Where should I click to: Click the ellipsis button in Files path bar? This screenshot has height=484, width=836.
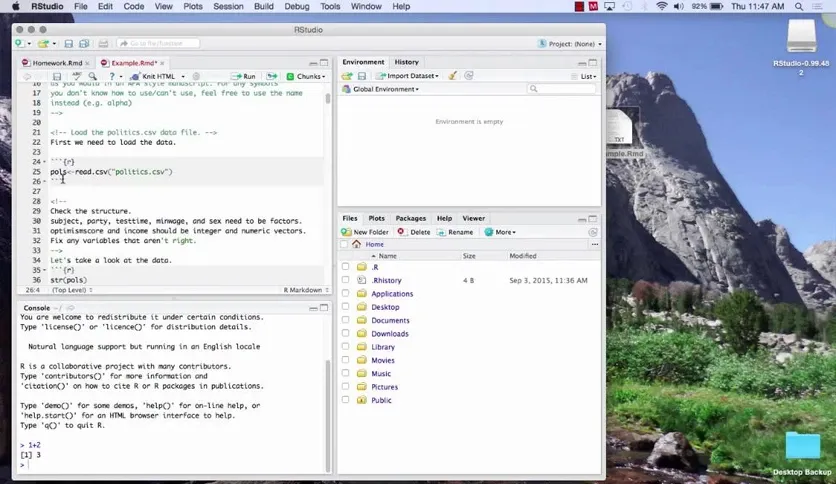(594, 244)
